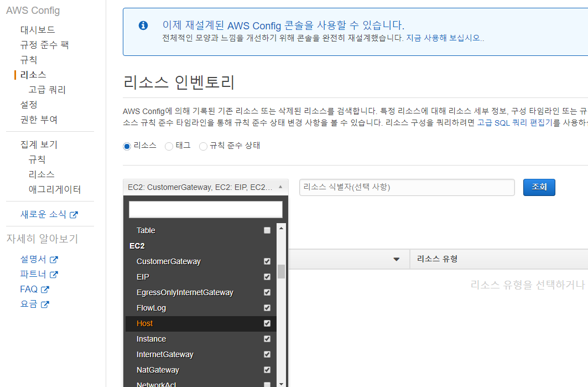The width and height of the screenshot is (588, 387).
Task: Select the 규칙 준수 상태 radio button
Action: coord(203,146)
